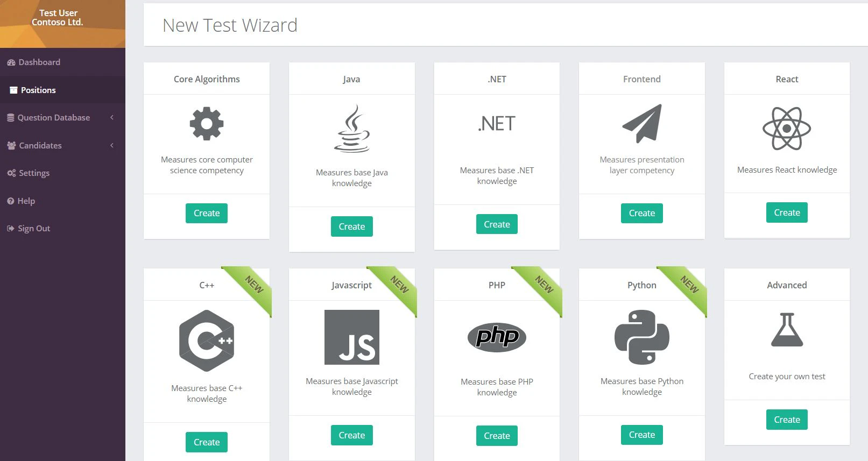Open Candidates menu label
The width and height of the screenshot is (868, 461).
click(40, 146)
